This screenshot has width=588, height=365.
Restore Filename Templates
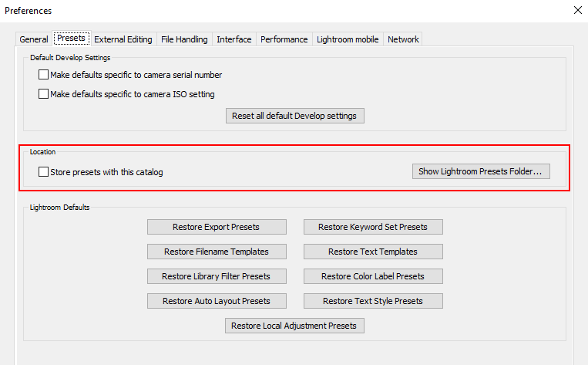(216, 252)
